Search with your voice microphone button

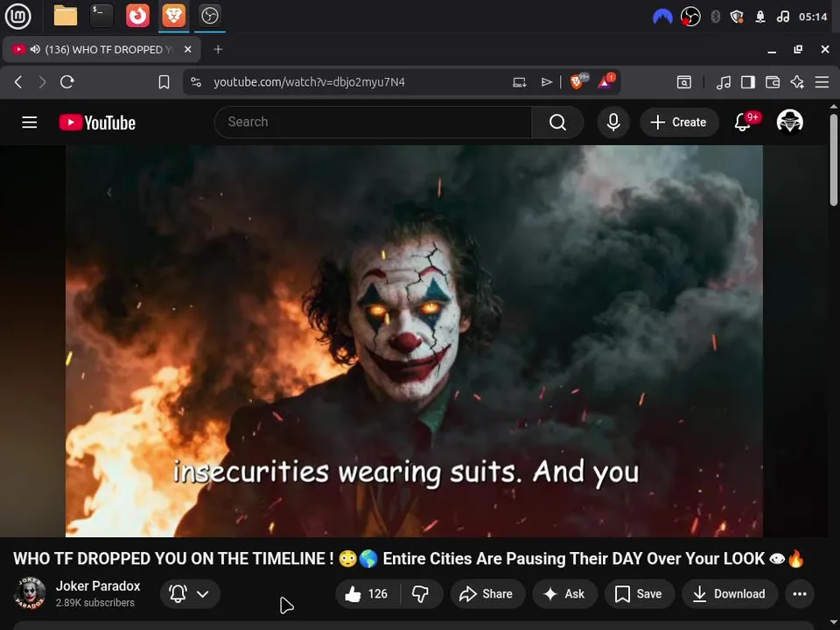tap(613, 122)
